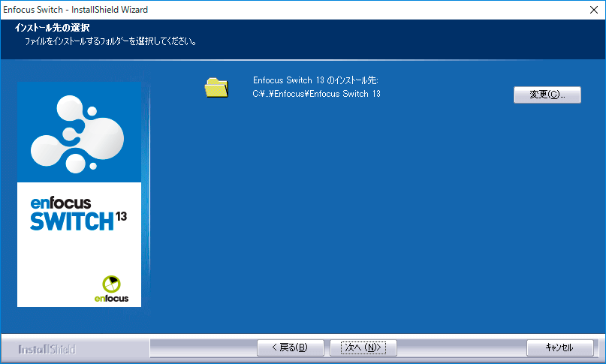This screenshot has height=364, width=606.
Task: Go back with 戻る(B) button
Action: (x=291, y=347)
